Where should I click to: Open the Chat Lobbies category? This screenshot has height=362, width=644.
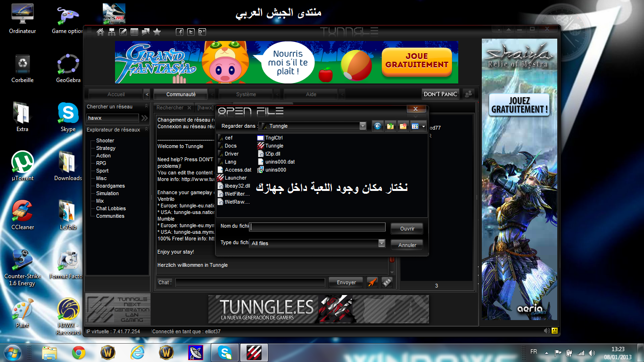[x=111, y=208]
